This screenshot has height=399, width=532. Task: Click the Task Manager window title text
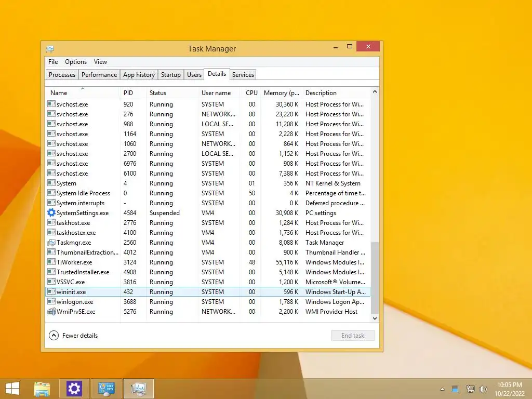(212, 49)
